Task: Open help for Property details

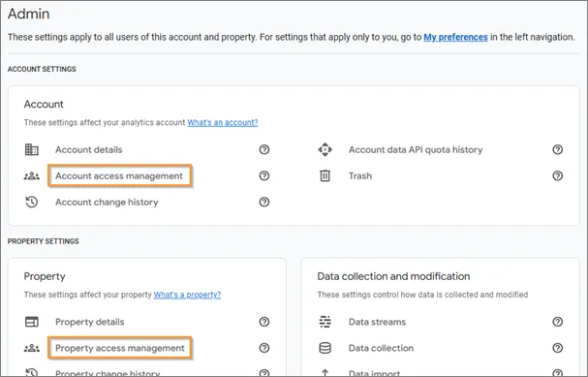Action: click(x=264, y=322)
